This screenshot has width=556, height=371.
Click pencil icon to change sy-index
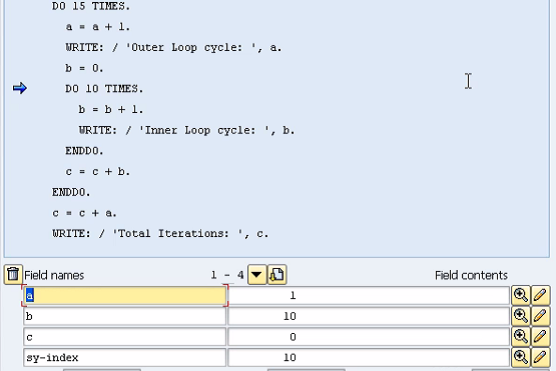pos(540,357)
